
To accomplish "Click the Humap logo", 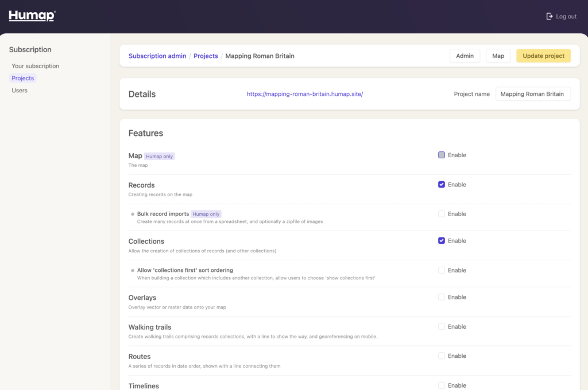I will [x=32, y=16].
